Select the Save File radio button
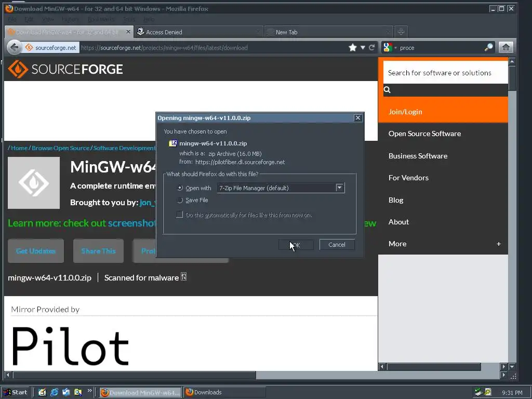Viewport: 532px width, 399px height. (180, 200)
